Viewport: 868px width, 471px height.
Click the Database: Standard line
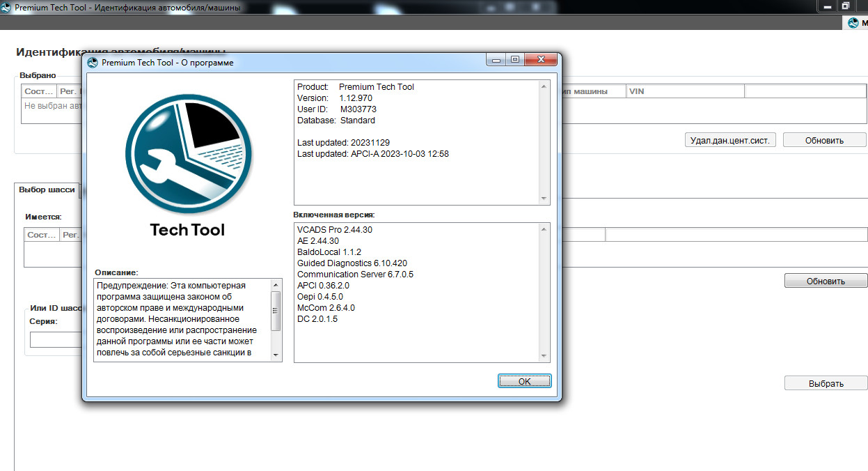(x=336, y=120)
